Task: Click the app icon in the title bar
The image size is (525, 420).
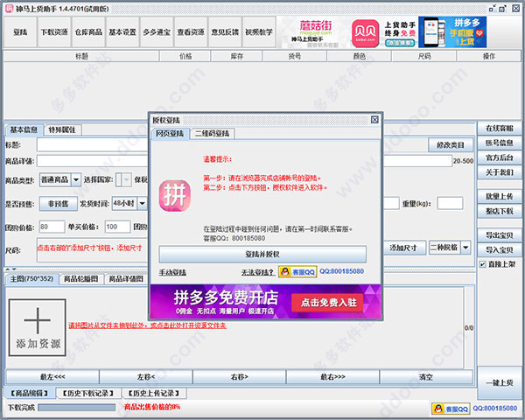Action: coord(9,9)
